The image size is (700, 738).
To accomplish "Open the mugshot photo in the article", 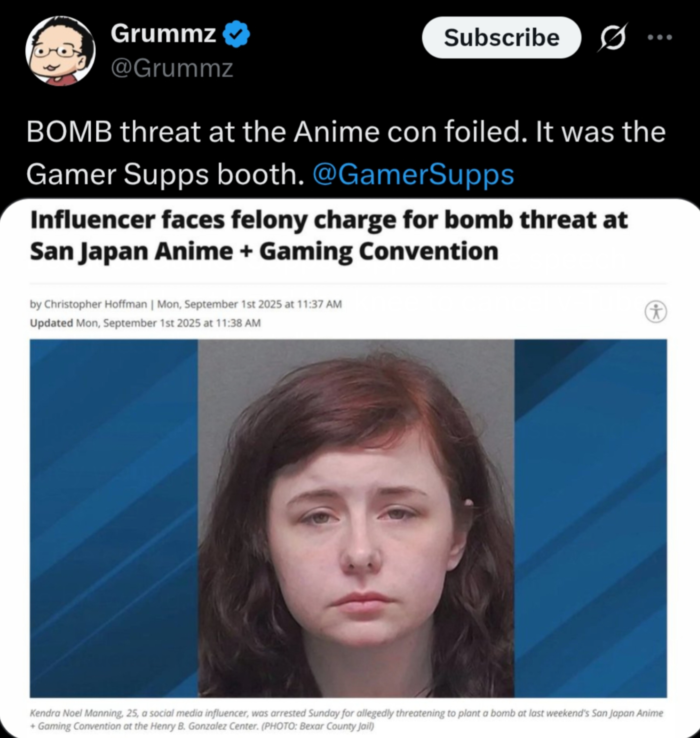I will point(356,518).
